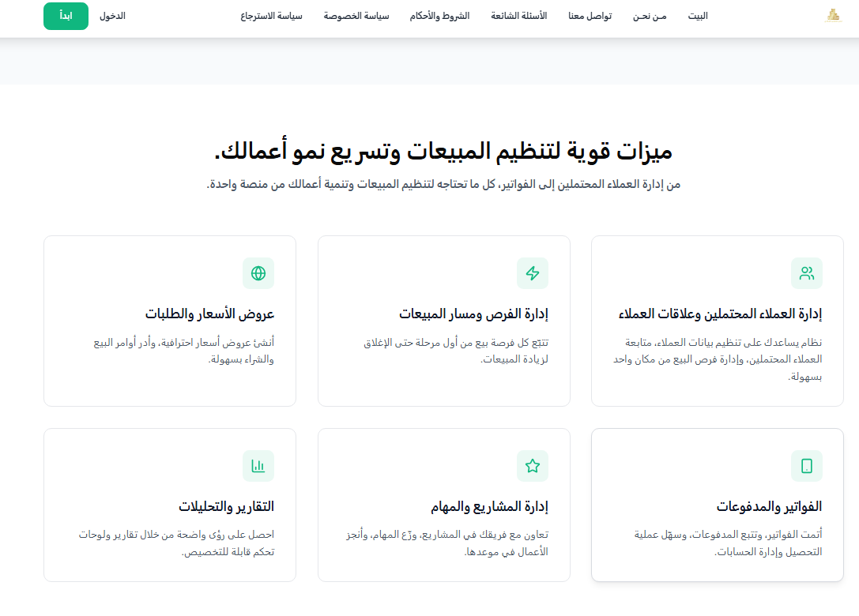Select heading إدارة الفرص ومسار المبيعات
The height and width of the screenshot is (616, 859).
(473, 314)
